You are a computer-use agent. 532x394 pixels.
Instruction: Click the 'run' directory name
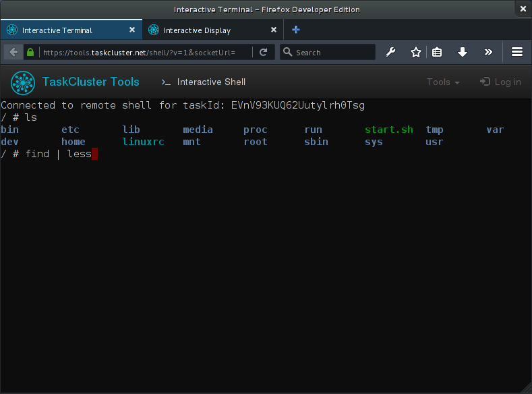313,130
